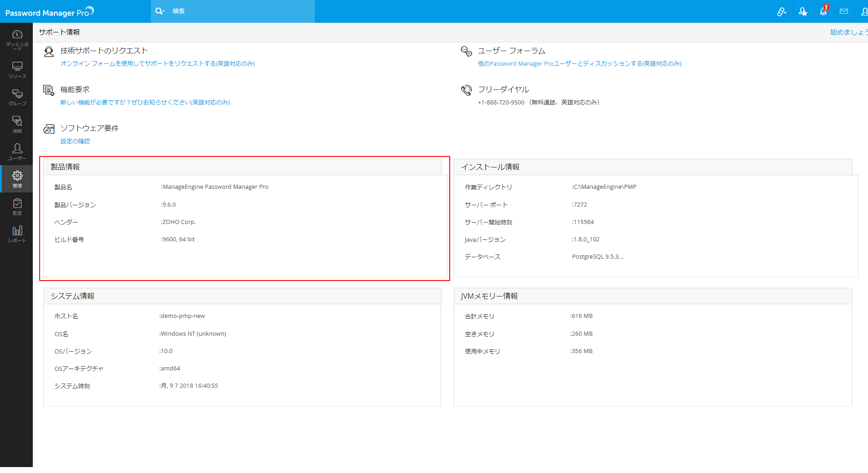Open the ダッシュボード dashboard sidebar icon
Viewport: 868px width, 473px height.
click(x=17, y=39)
